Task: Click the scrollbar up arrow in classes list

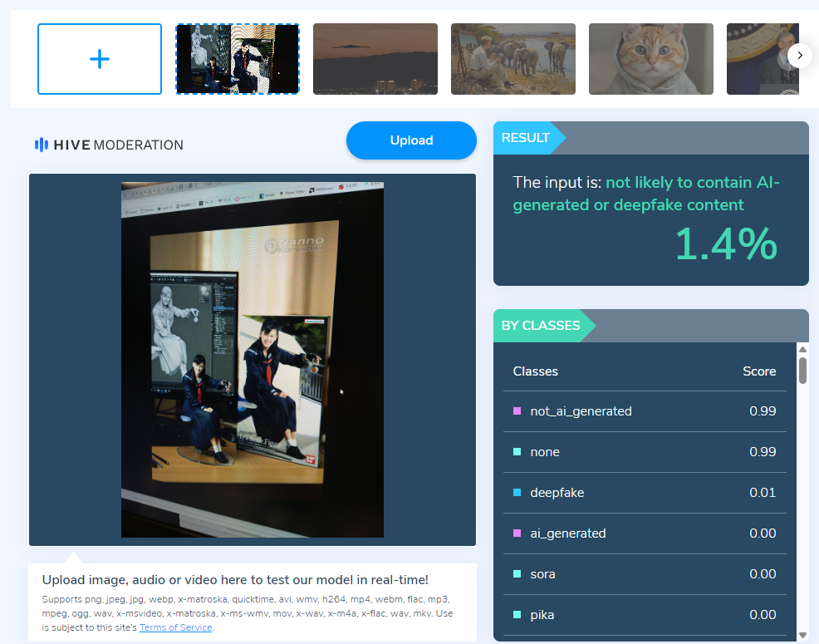Action: tap(802, 349)
